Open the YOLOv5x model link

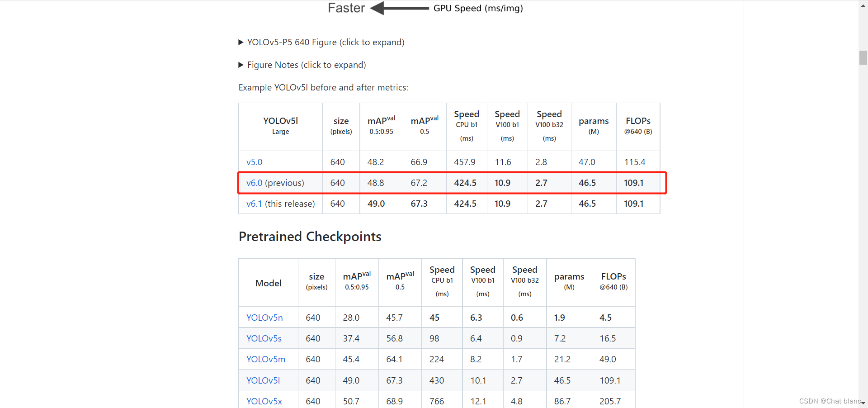point(264,401)
